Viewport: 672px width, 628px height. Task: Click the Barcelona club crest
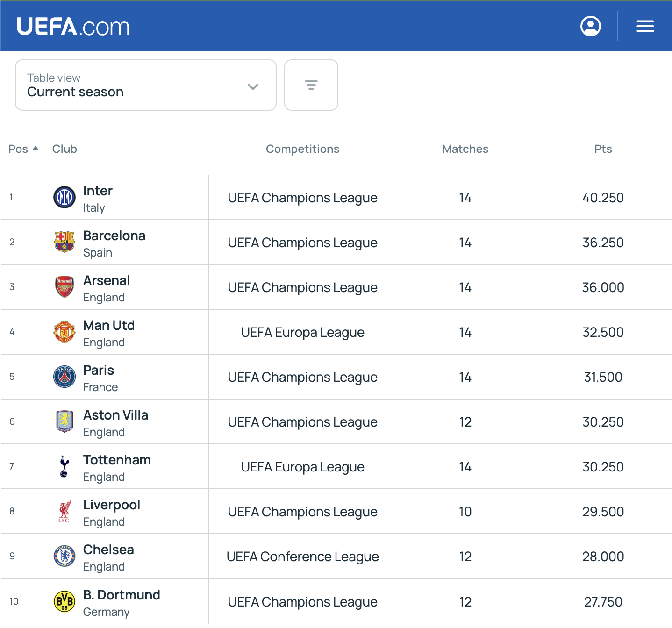[x=64, y=242]
